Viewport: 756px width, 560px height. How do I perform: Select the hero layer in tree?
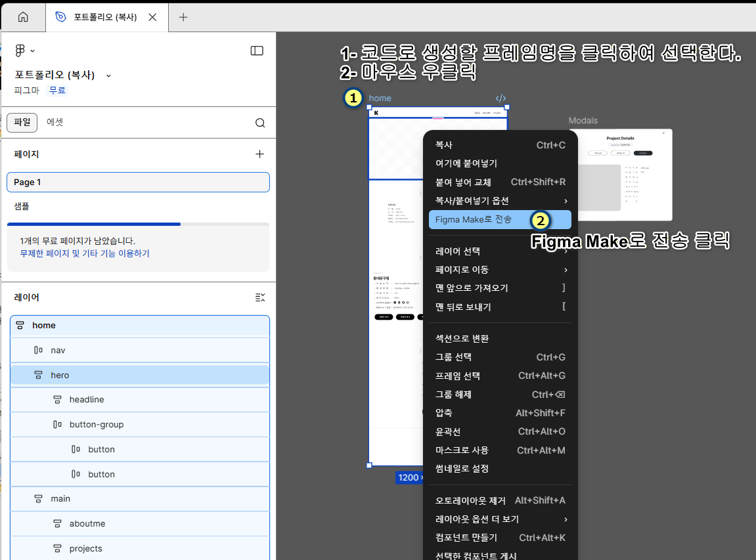click(60, 376)
